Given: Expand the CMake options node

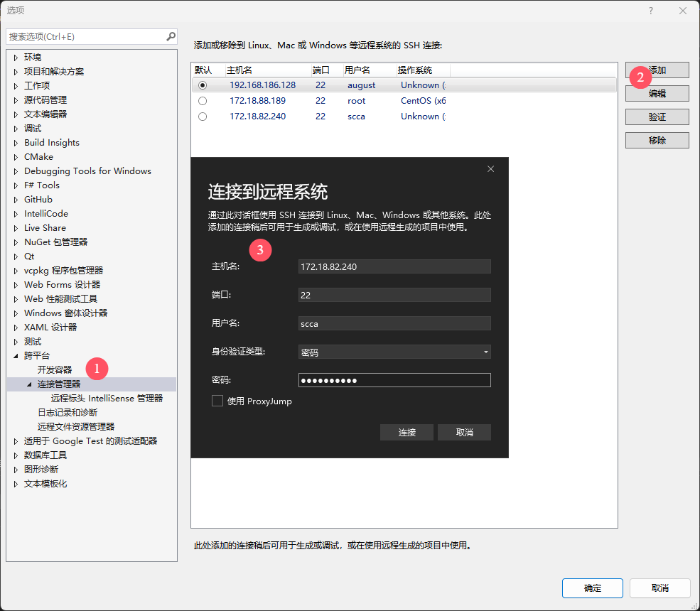Looking at the screenshot, I should click(16, 157).
